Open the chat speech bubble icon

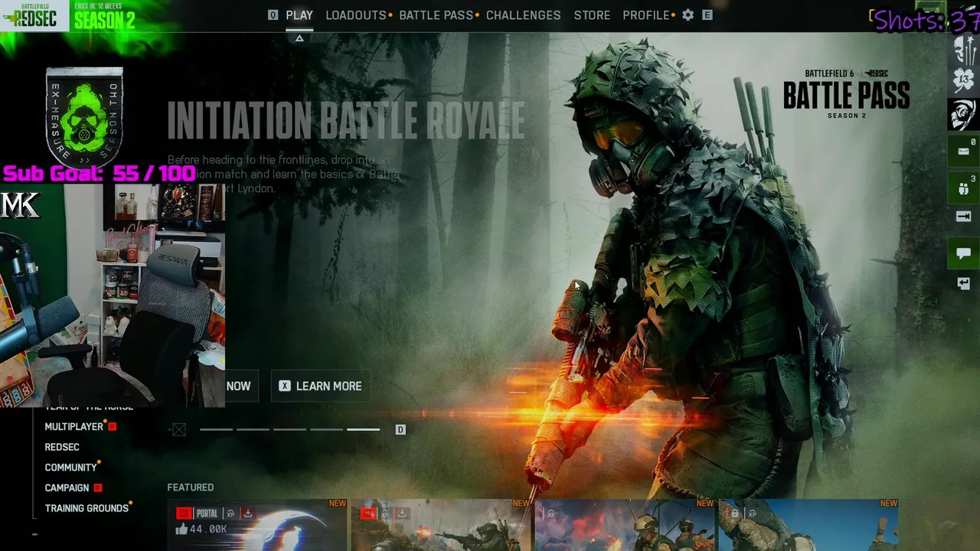pyautogui.click(x=963, y=253)
